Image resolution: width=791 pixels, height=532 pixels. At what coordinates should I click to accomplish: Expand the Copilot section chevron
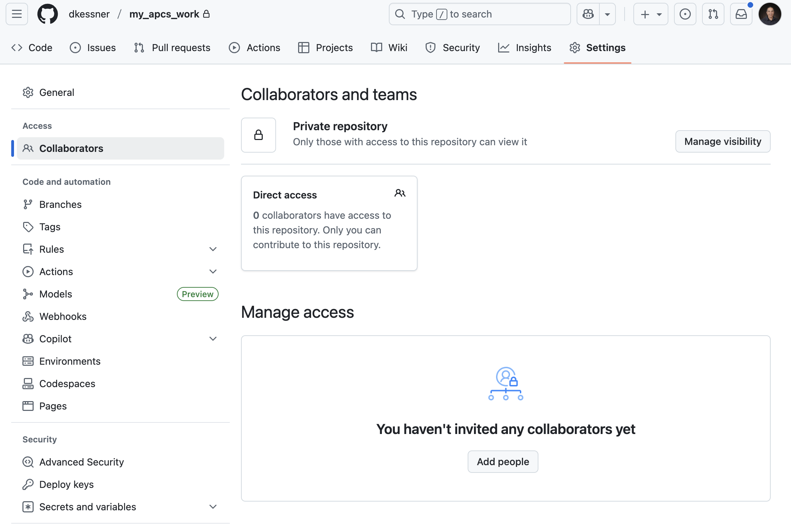(213, 339)
